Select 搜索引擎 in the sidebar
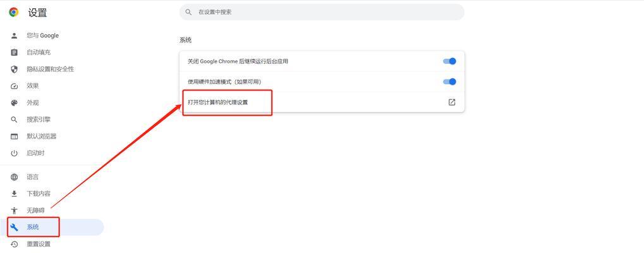The height and width of the screenshot is (253, 644). point(39,120)
